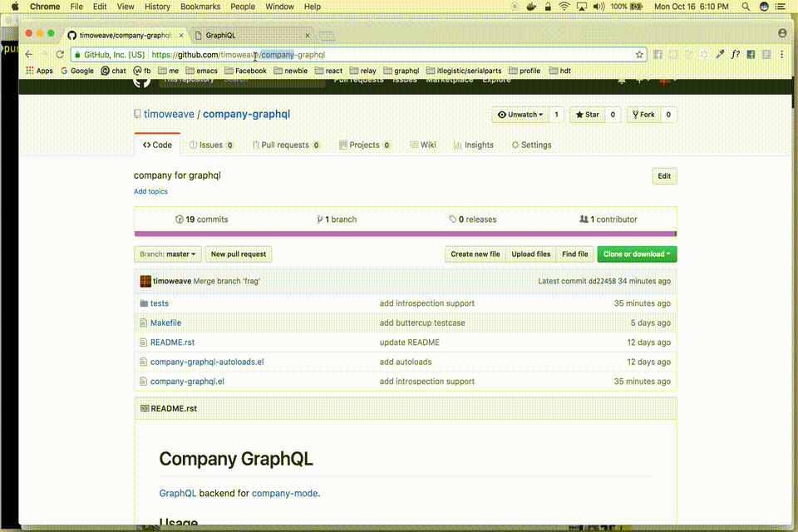Open README.rst file link
Screen dimensions: 798x532
click(x=173, y=342)
